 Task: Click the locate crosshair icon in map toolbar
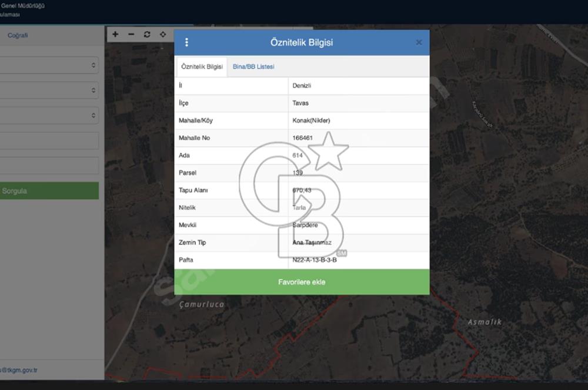[163, 35]
